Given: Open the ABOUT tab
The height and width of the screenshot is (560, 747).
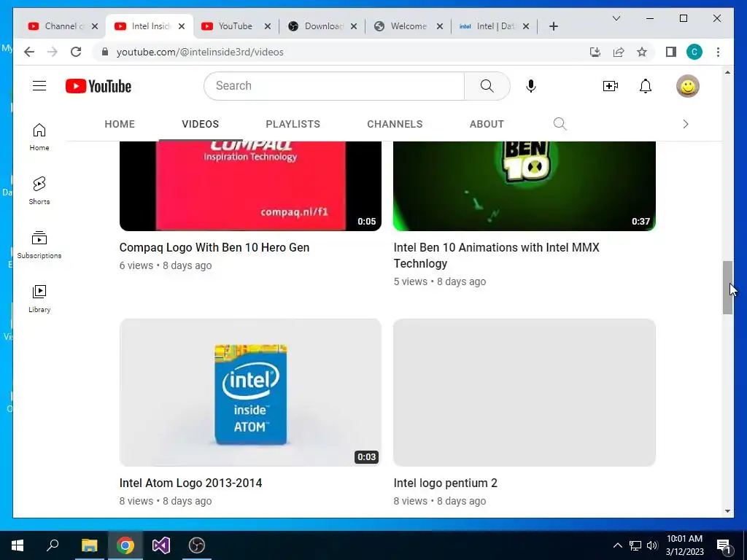Looking at the screenshot, I should pyautogui.click(x=487, y=124).
